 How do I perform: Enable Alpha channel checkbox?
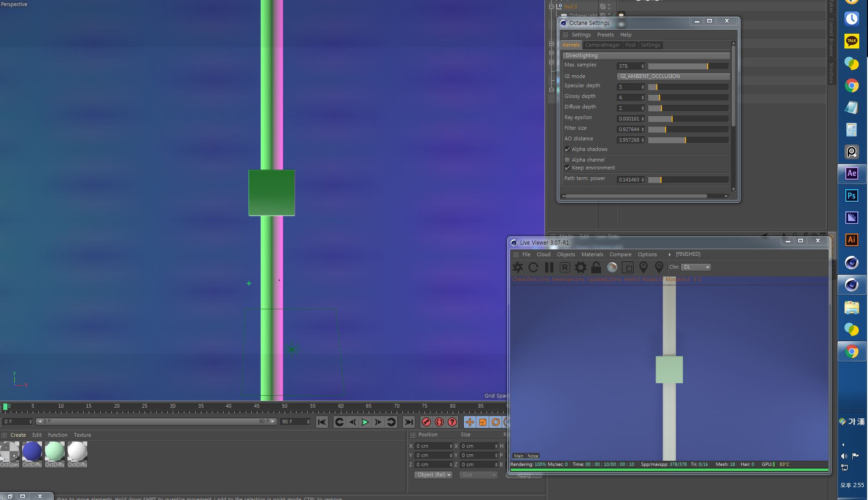[x=567, y=160]
